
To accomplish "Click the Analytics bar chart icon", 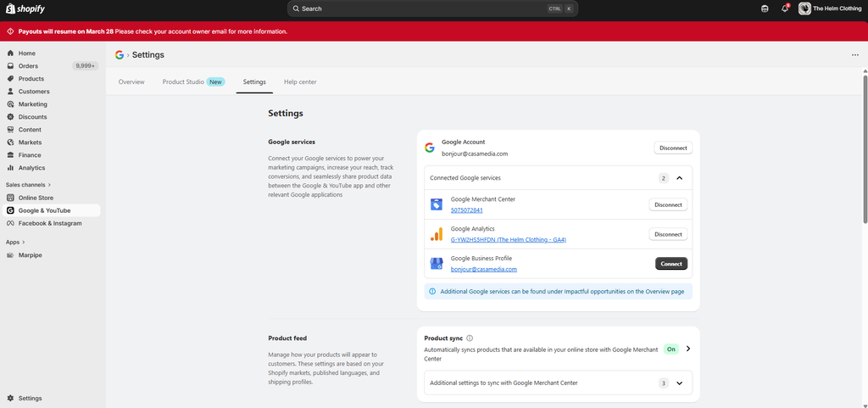I will coord(10,168).
